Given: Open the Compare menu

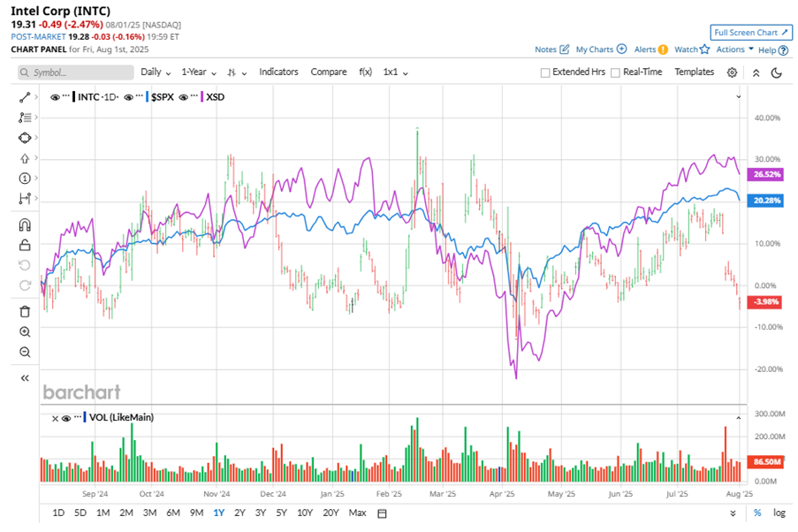Looking at the screenshot, I should tap(329, 72).
